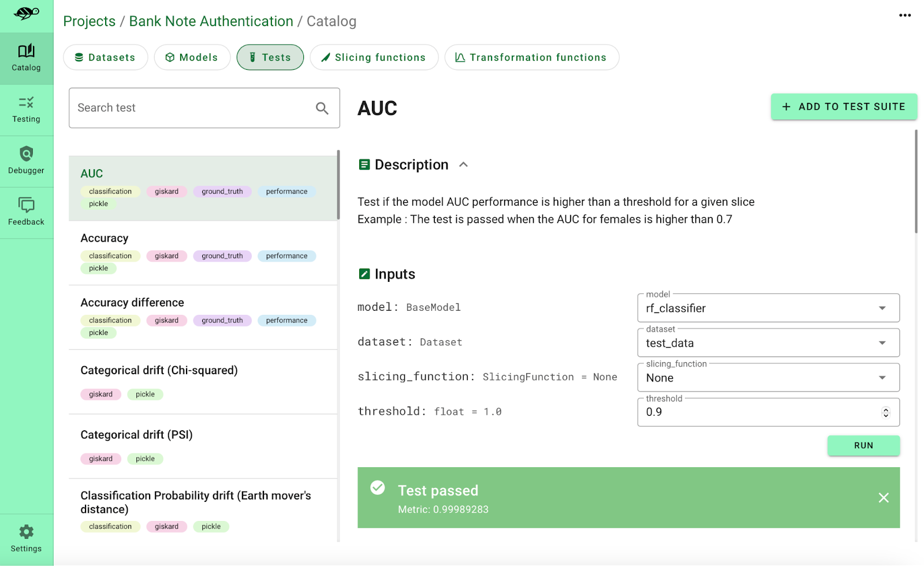Dismiss the Test passed notification

(x=883, y=497)
